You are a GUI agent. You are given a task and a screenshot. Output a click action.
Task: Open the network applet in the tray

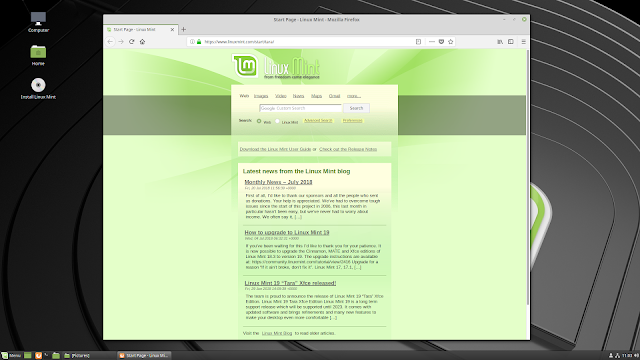click(618, 356)
